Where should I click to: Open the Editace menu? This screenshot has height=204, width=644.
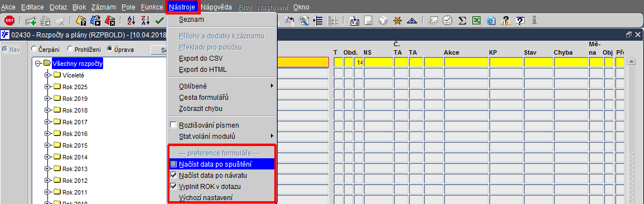(x=32, y=7)
